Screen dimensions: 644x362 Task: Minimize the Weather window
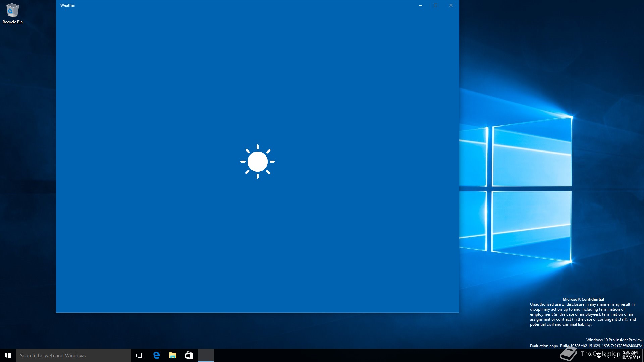420,5
